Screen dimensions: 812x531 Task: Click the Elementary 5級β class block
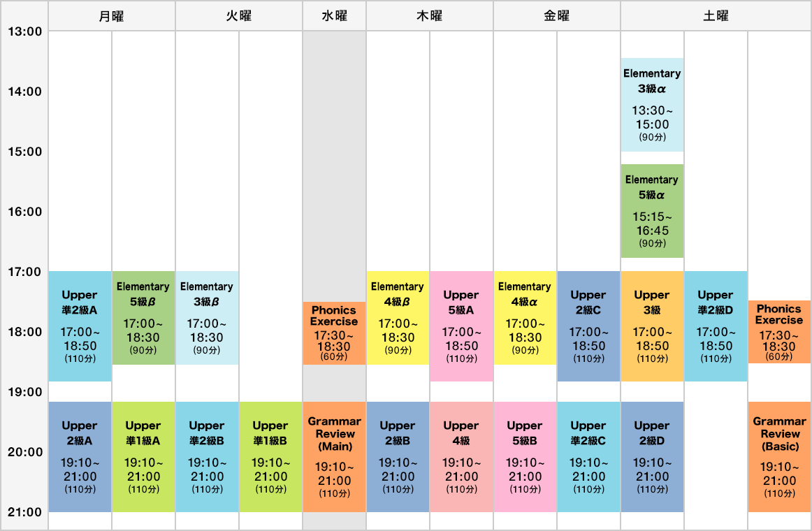tap(143, 318)
